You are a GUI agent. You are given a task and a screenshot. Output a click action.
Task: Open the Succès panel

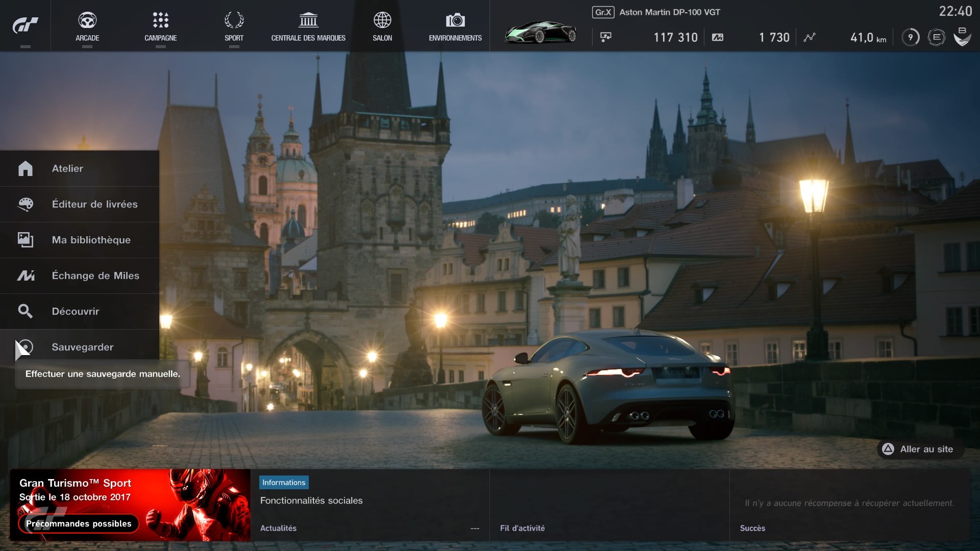tap(850, 505)
